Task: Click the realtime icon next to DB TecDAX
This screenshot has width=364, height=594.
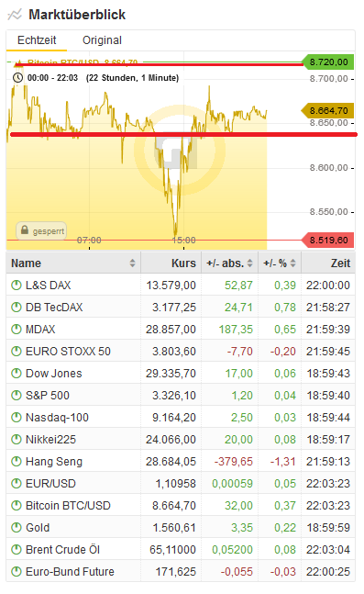Action: tap(17, 307)
